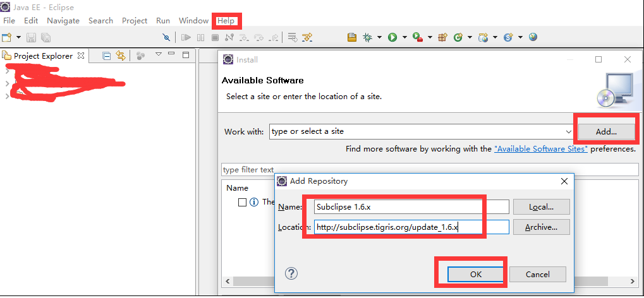
Task: Click the Open Task clipboard icon
Action: pos(351,38)
